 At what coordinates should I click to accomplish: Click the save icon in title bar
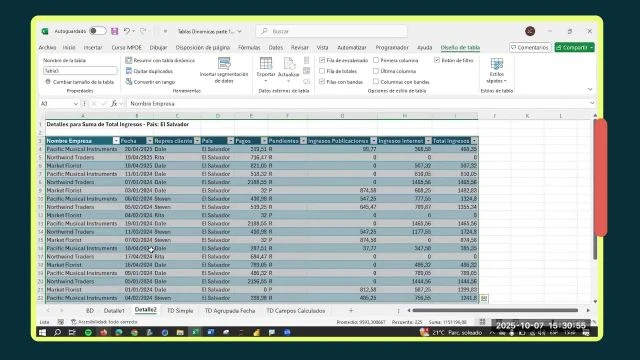[x=115, y=31]
